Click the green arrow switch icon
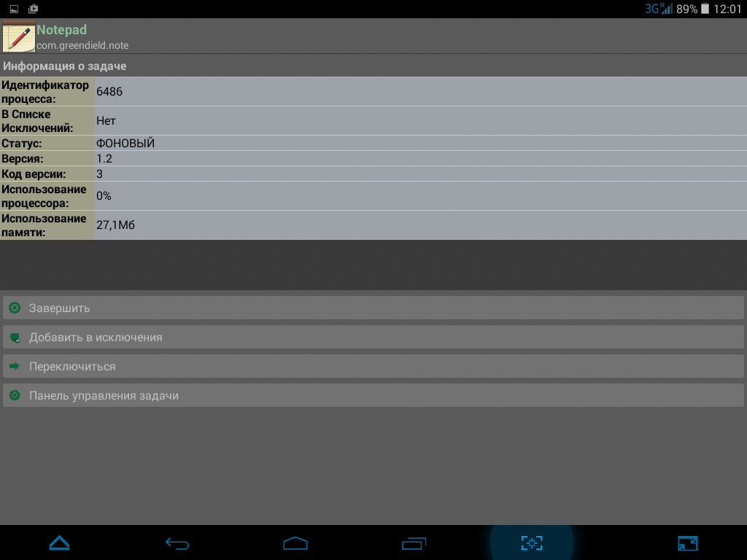The image size is (747, 560). [15, 366]
